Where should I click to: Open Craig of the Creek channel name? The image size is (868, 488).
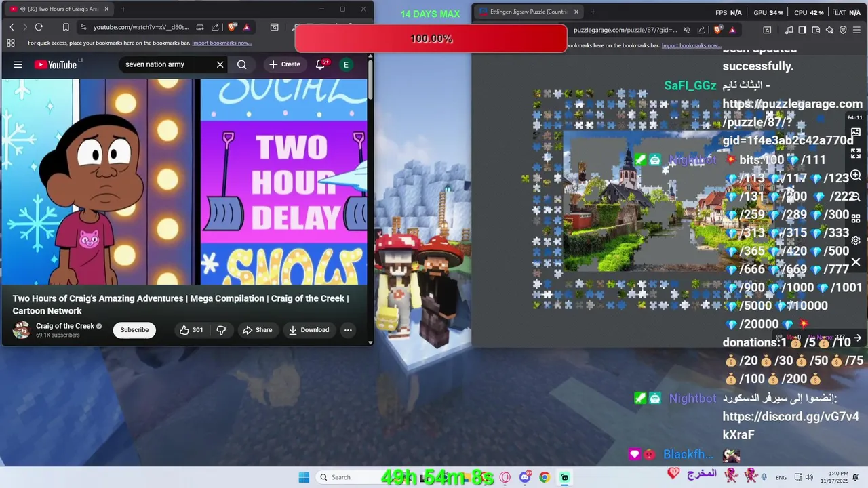coord(65,326)
